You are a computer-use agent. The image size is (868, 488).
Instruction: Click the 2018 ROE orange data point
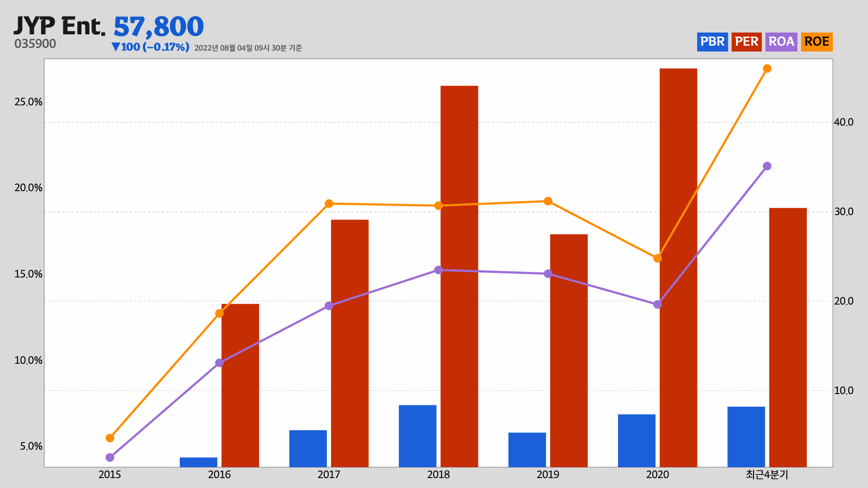(x=439, y=206)
